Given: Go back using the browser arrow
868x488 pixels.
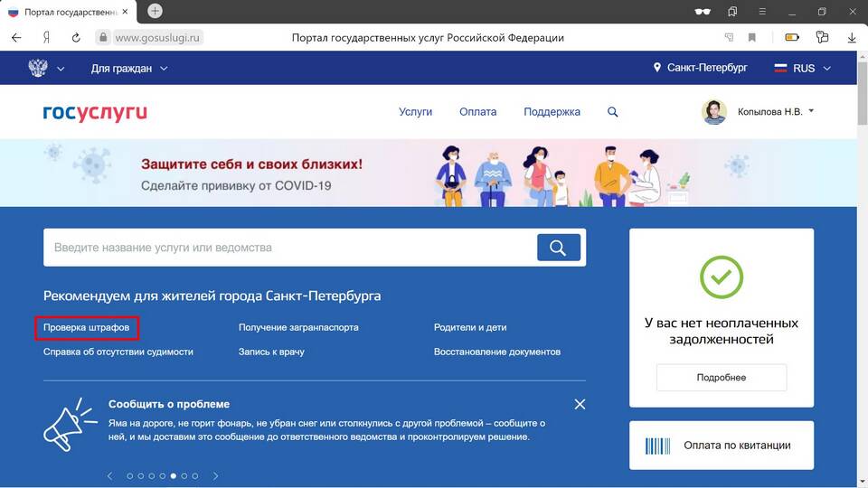Looking at the screenshot, I should [x=16, y=38].
